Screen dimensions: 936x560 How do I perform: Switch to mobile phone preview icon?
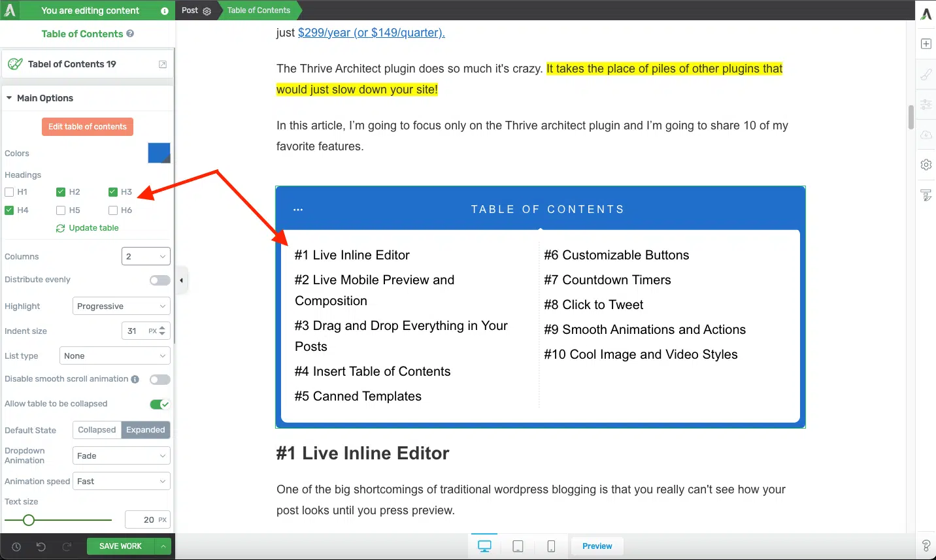click(x=551, y=546)
